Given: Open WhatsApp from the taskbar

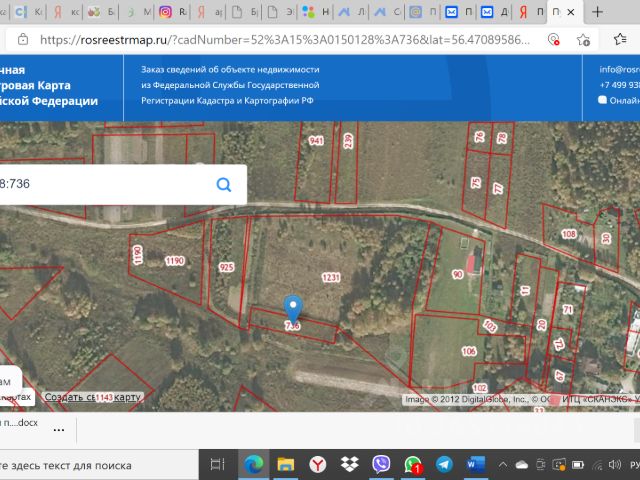Looking at the screenshot, I should (x=413, y=465).
